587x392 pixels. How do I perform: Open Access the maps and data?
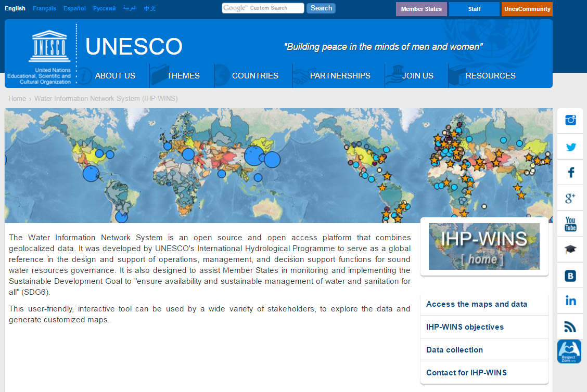click(477, 304)
